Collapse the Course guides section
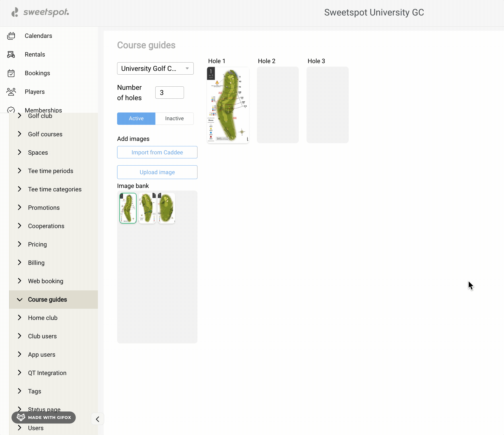Image resolution: width=504 pixels, height=435 pixels. click(x=47, y=300)
